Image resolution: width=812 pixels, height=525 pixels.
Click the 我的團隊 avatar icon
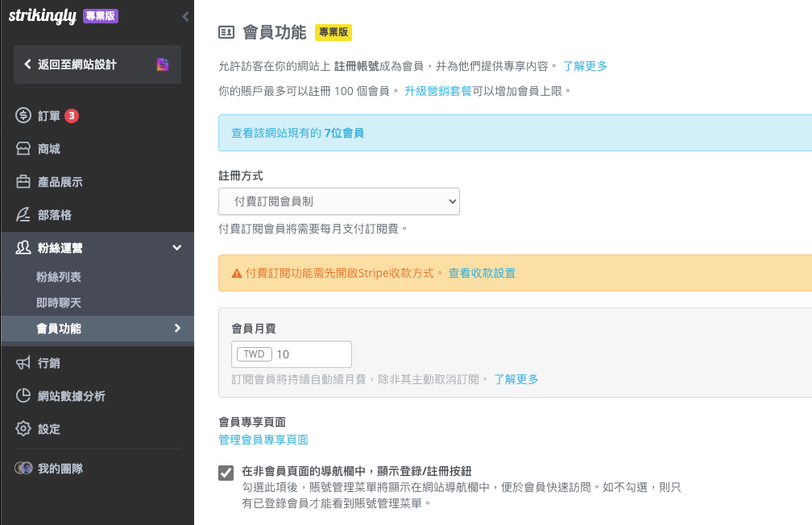pyautogui.click(x=23, y=468)
